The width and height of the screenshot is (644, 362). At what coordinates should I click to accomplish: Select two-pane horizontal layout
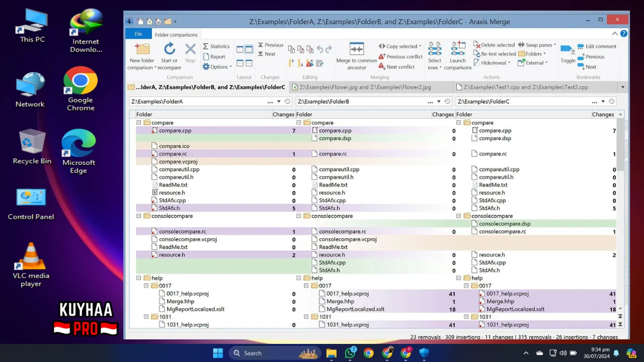click(240, 63)
